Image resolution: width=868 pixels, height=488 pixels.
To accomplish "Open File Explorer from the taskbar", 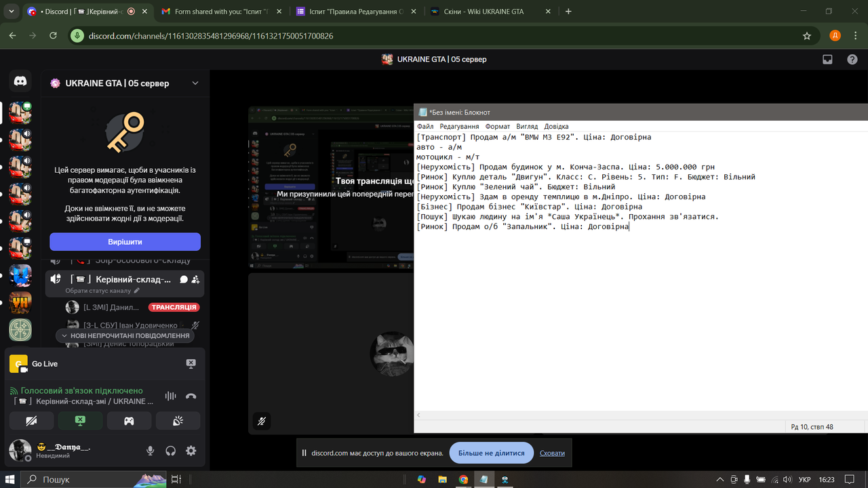I will coord(442,479).
